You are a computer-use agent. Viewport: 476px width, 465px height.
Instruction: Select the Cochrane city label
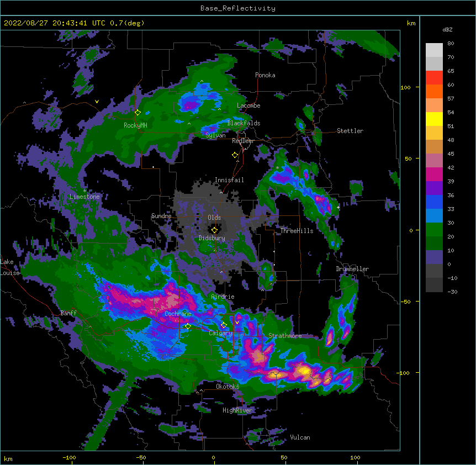pyautogui.click(x=178, y=314)
